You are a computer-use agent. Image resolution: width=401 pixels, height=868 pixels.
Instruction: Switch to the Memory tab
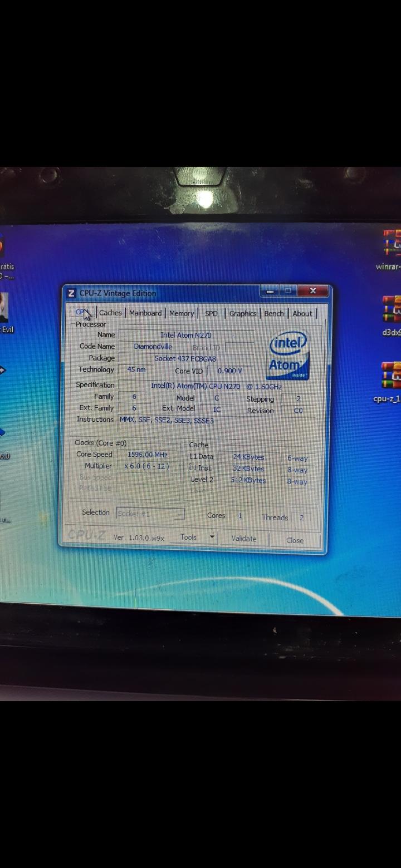pos(182,313)
